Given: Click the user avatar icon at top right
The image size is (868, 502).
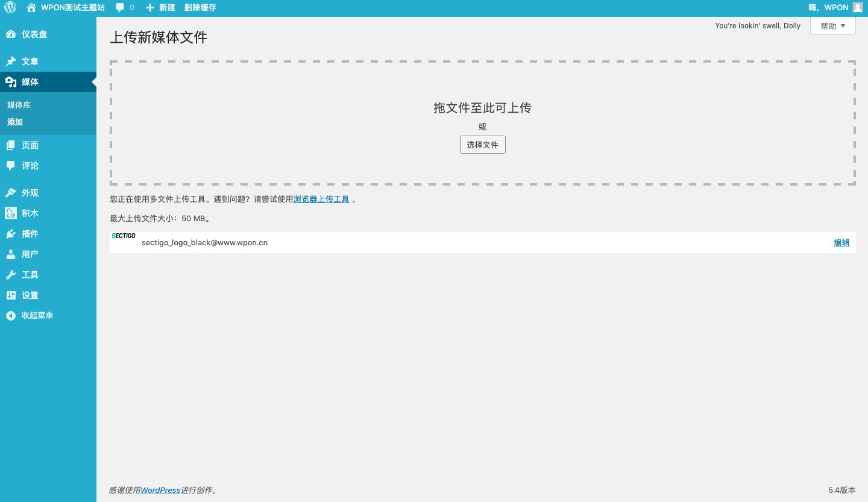Looking at the screenshot, I should point(858,8).
